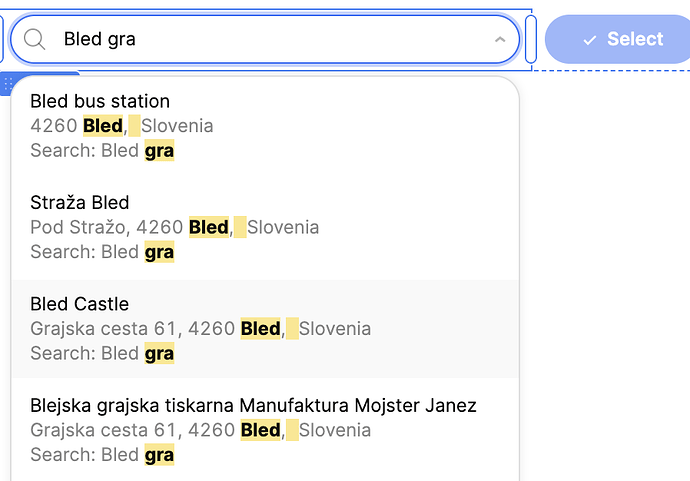The width and height of the screenshot is (690, 481).
Task: Focus the search field containing "Bled gra"
Action: pos(265,39)
